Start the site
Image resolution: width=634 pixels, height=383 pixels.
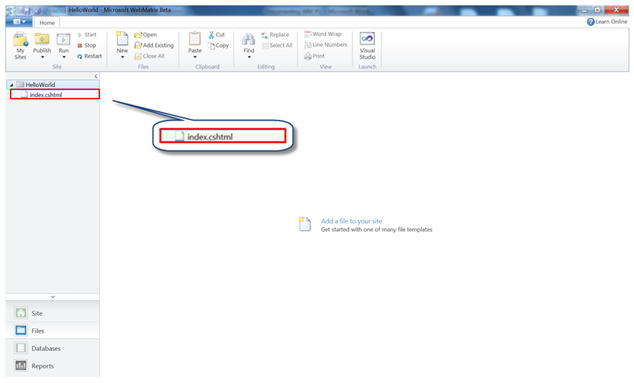click(87, 35)
